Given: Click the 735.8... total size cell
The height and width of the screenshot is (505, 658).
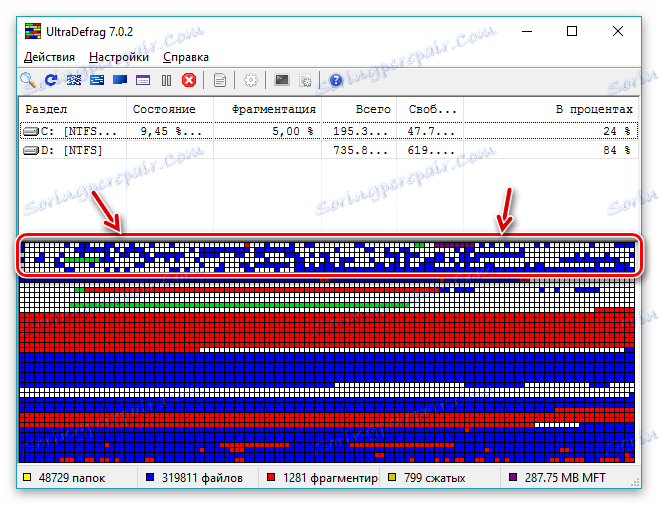Looking at the screenshot, I should click(360, 150).
